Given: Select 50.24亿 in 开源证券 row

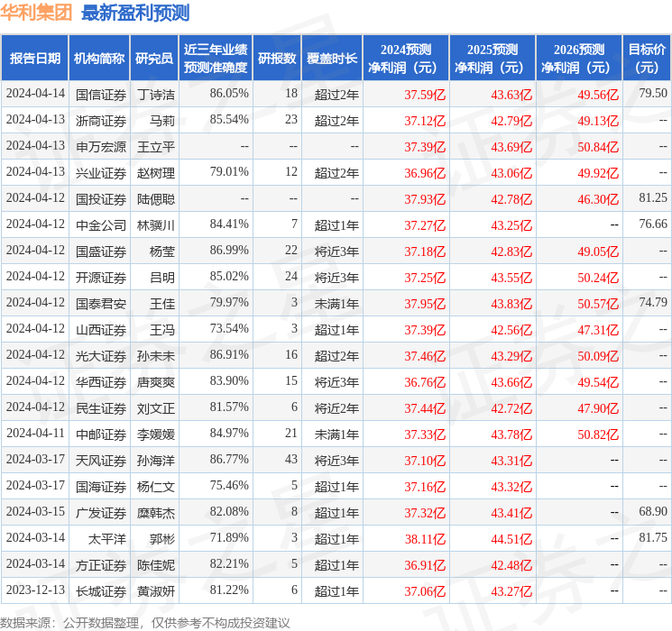Looking at the screenshot, I should [598, 278].
